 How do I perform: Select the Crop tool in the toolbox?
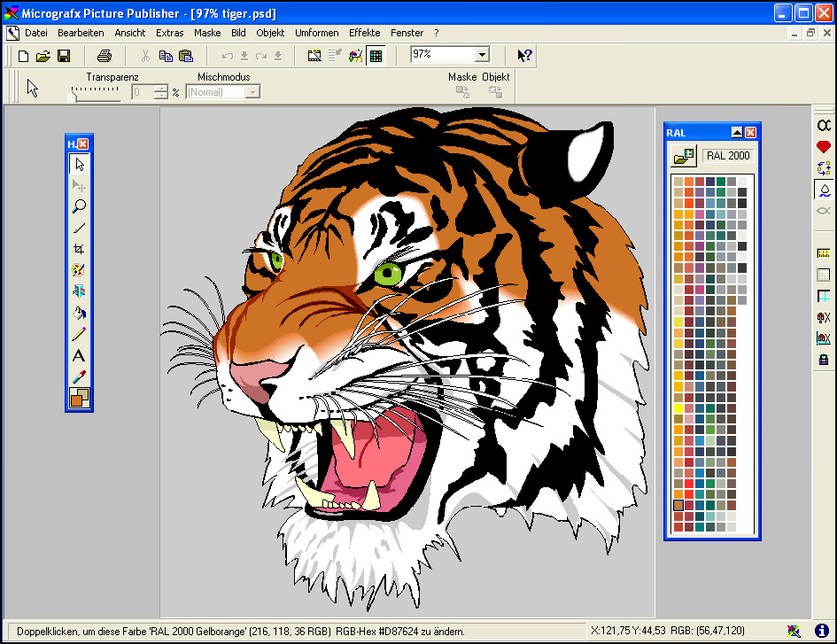click(79, 249)
